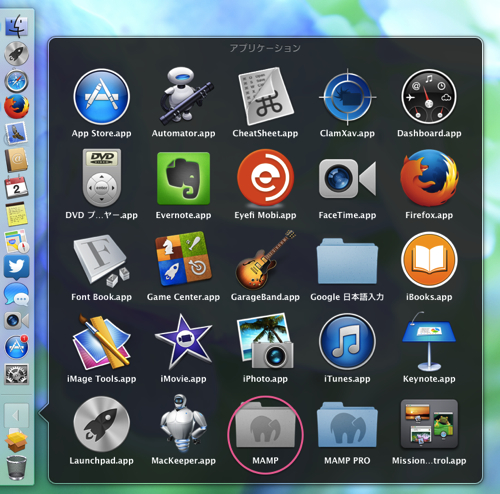Open Dashboard.app gauge icon
Screen dimensions: 500x494
[x=429, y=97]
